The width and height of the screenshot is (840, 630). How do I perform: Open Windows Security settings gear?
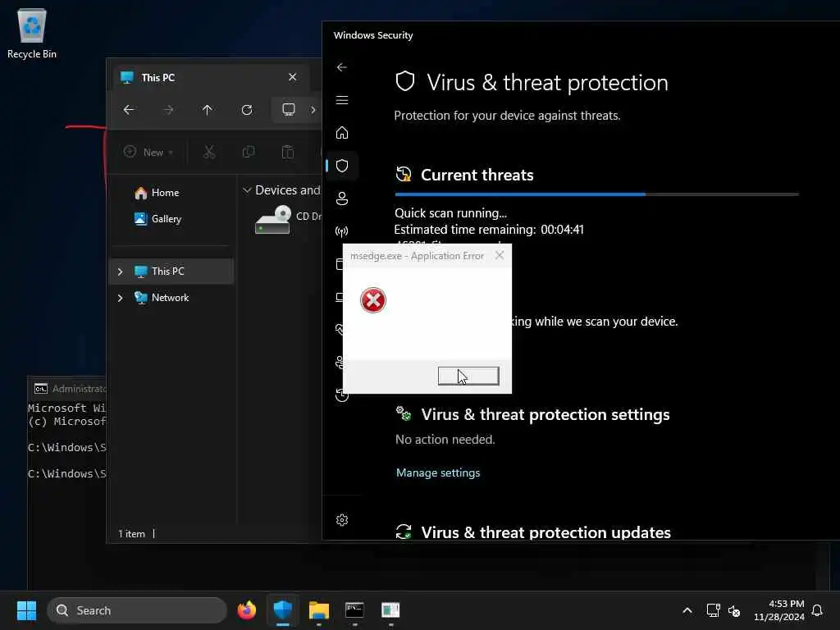coord(342,520)
